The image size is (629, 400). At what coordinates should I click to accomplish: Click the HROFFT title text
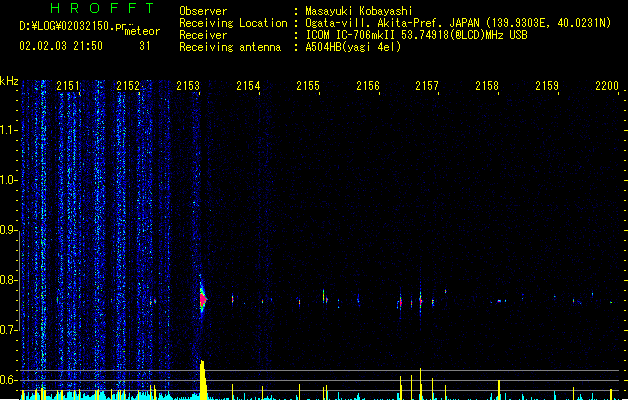[x=102, y=8]
